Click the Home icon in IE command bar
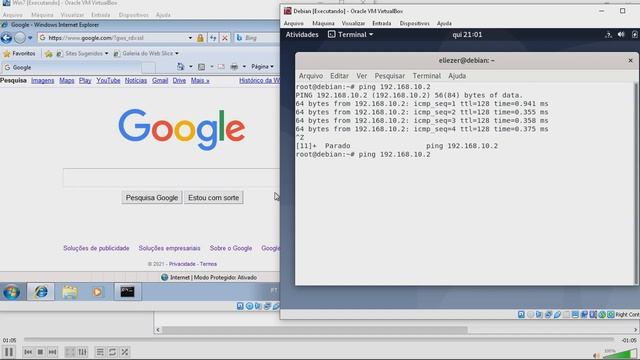This screenshot has height=360, width=640. point(180,67)
